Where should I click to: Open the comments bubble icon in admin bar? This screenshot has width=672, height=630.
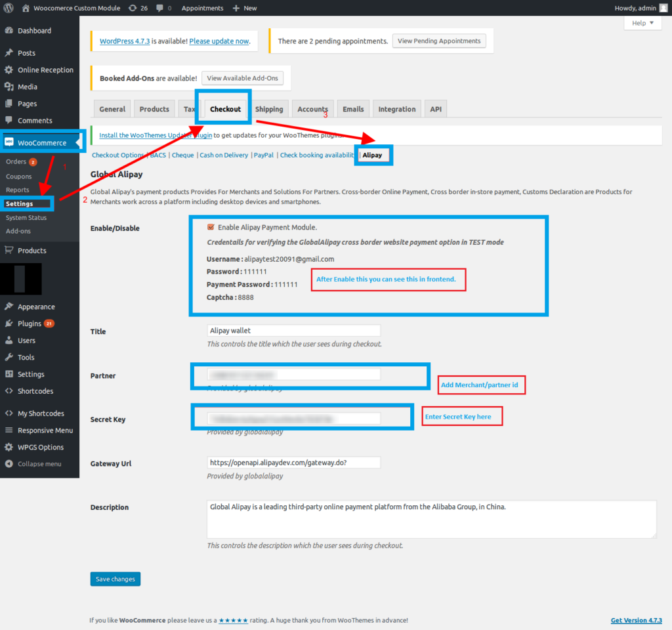[160, 8]
